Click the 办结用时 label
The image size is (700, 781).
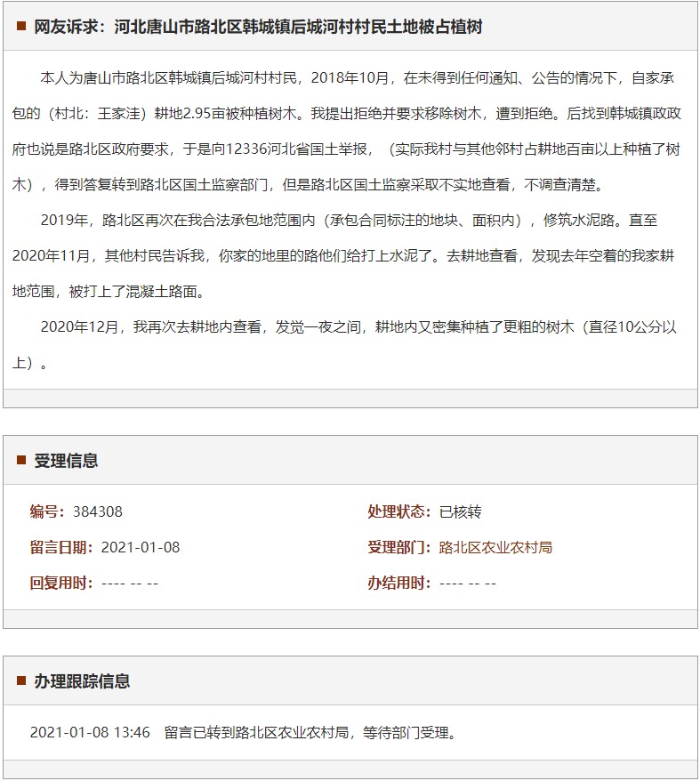point(399,583)
